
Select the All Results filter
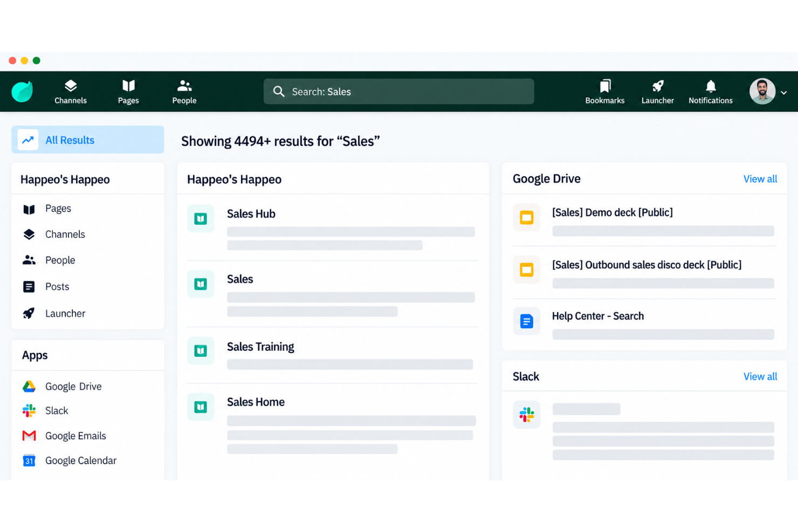click(88, 140)
